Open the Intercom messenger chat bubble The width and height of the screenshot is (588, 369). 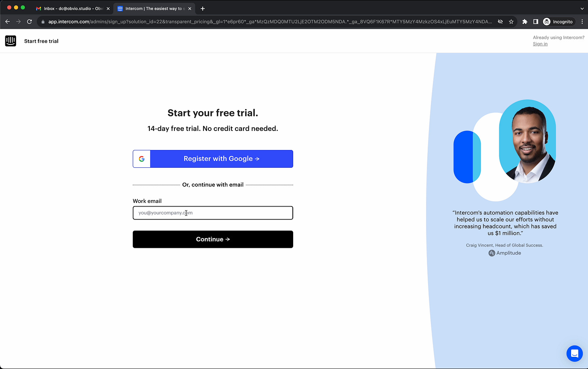[x=575, y=354]
